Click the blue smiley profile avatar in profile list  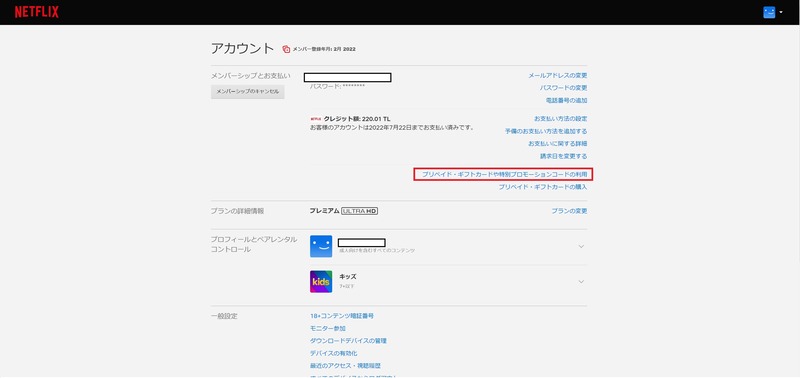321,246
